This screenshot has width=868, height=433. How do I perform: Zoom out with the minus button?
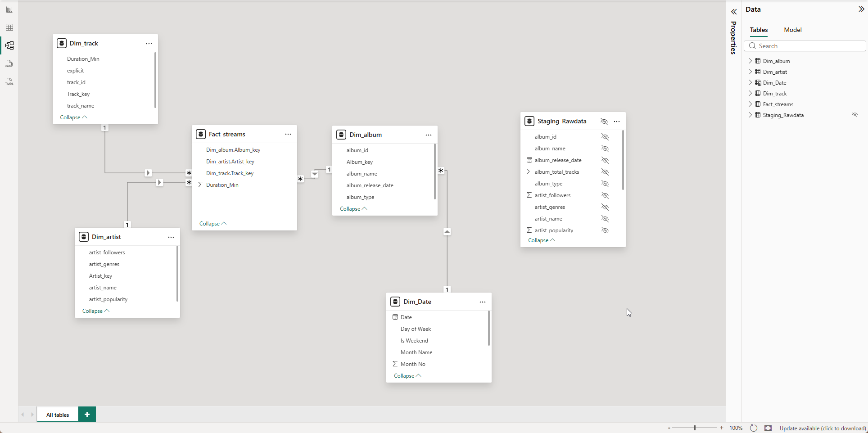pos(669,428)
